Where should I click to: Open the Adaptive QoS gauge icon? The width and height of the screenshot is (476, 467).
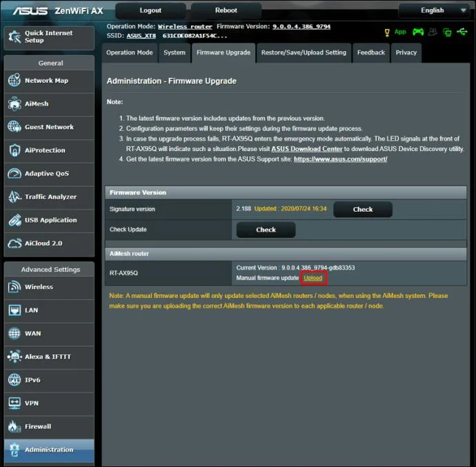point(14,173)
